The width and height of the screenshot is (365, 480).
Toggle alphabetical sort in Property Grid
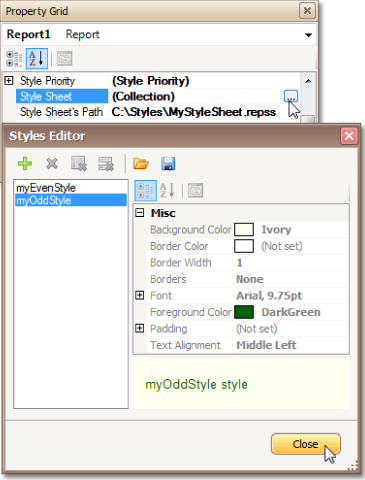pos(37,59)
